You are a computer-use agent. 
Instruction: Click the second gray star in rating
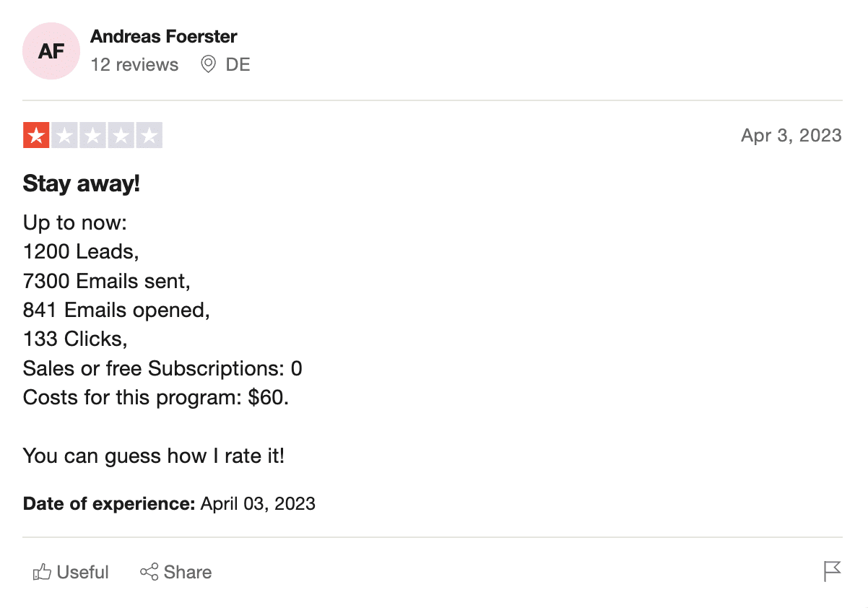(x=64, y=136)
